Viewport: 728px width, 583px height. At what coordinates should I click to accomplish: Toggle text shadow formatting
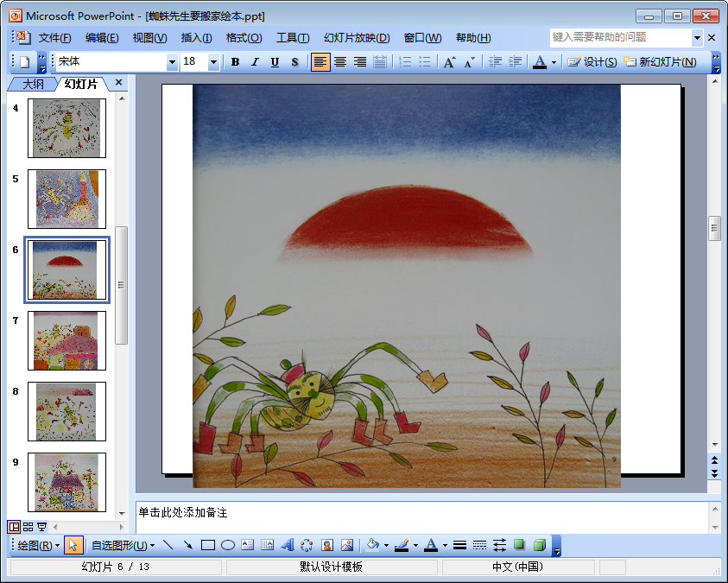pos(294,61)
